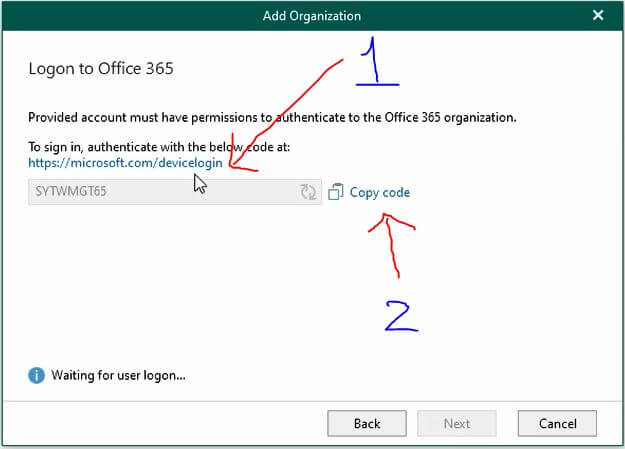Close the Add Organization dialog
The image size is (625, 449).
pos(598,15)
